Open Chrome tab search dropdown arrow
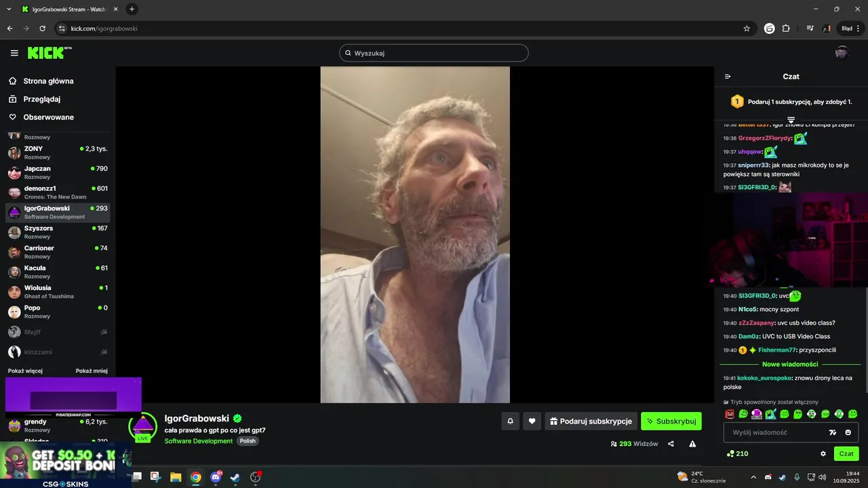Image resolution: width=868 pixels, height=488 pixels. (x=9, y=9)
